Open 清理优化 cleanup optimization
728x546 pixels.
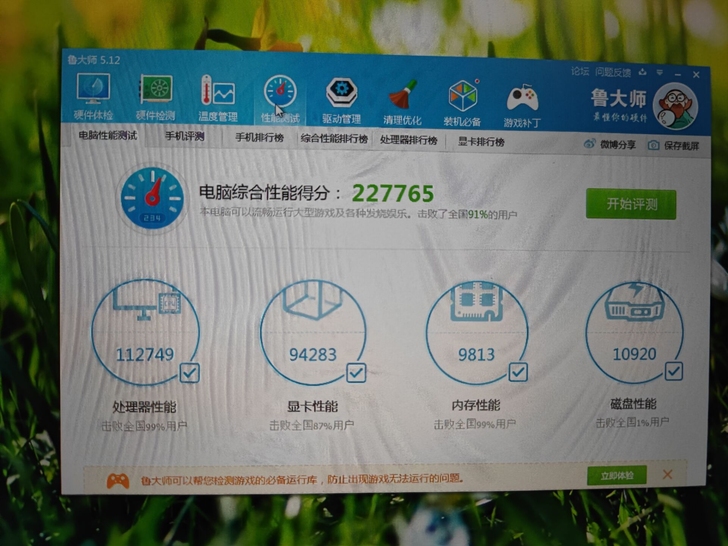coord(402,102)
